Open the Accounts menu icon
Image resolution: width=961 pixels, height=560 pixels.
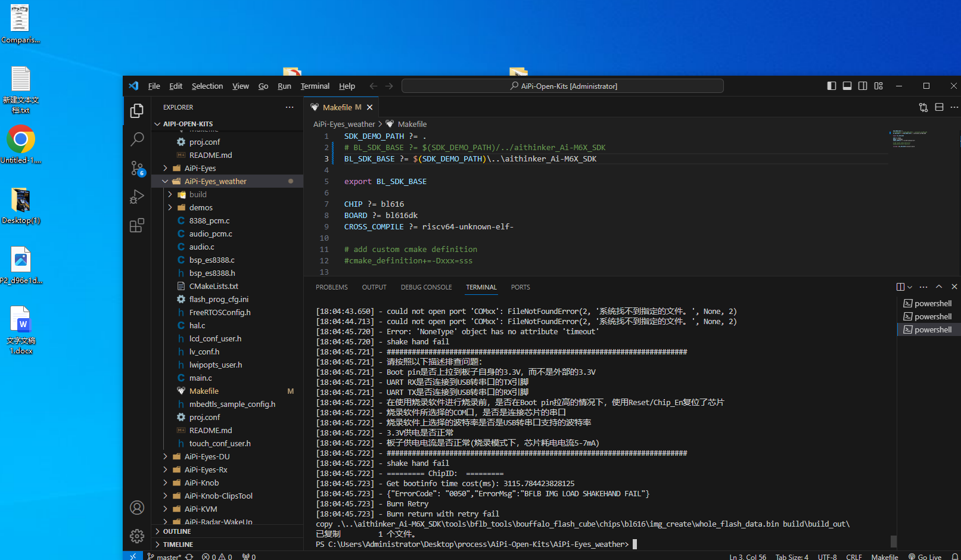pos(137,508)
